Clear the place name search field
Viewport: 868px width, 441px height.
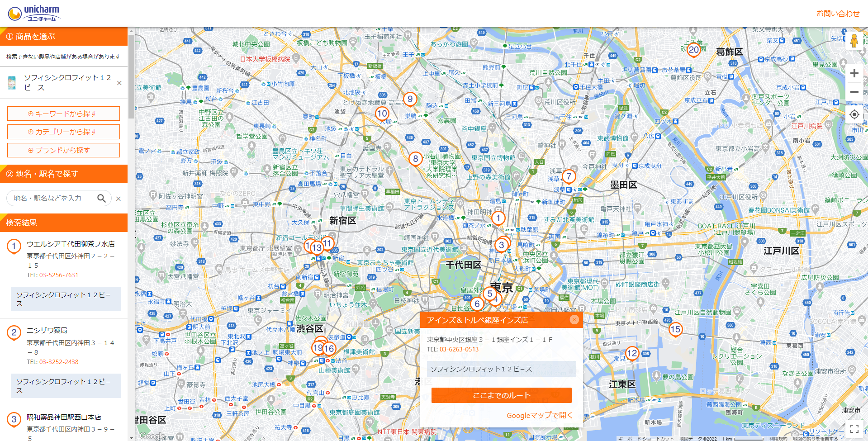click(119, 199)
